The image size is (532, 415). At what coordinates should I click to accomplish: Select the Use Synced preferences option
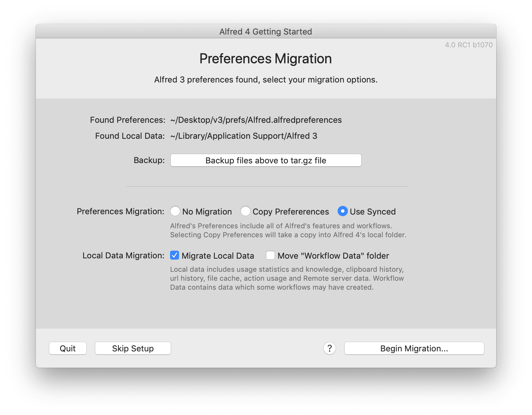(x=342, y=211)
